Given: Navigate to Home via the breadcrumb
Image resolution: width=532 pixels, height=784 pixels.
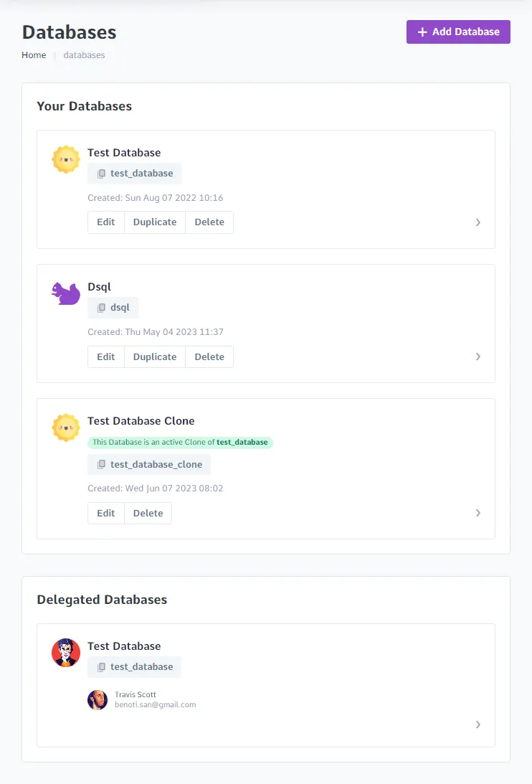Looking at the screenshot, I should pos(34,55).
